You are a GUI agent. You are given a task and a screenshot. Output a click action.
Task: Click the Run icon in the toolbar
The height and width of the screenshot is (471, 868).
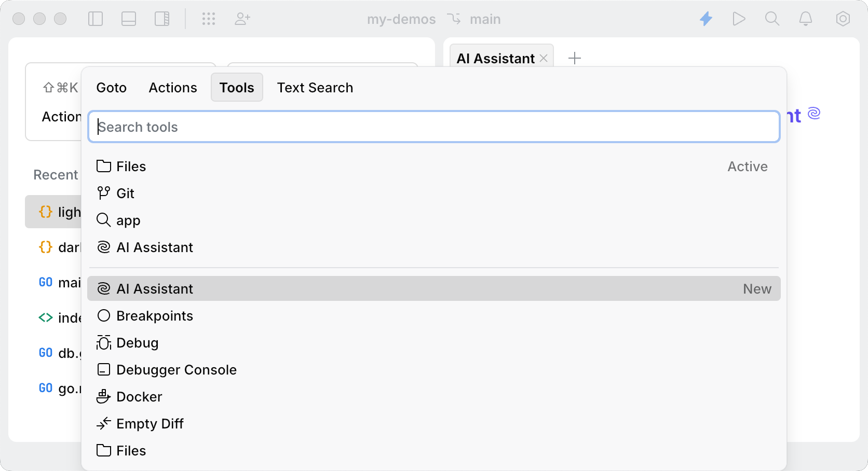(x=739, y=19)
